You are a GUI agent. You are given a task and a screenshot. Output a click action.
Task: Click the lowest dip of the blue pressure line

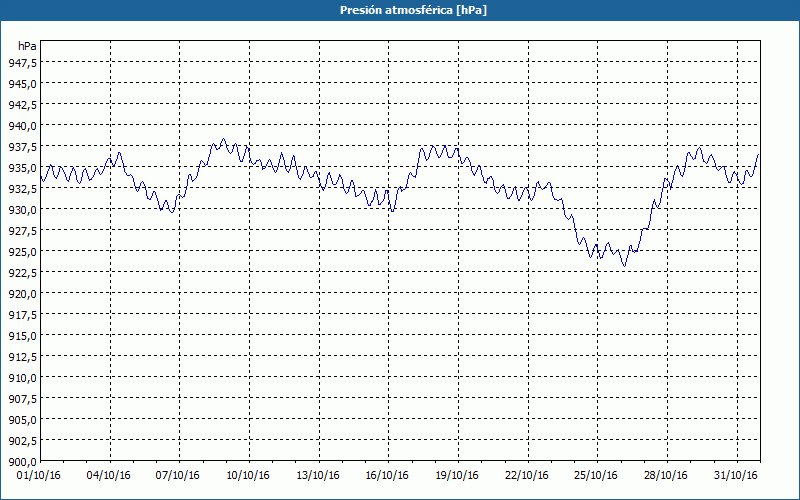pyautogui.click(x=624, y=266)
